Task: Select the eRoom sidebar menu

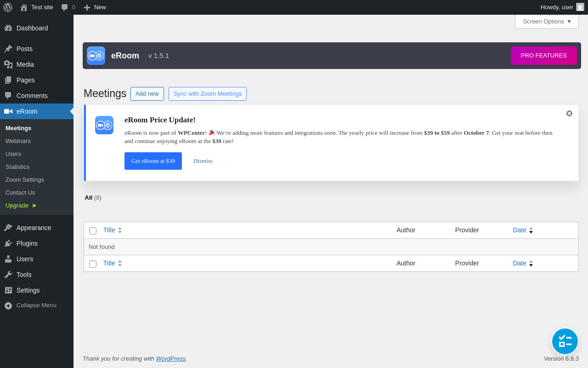Action: click(37, 111)
